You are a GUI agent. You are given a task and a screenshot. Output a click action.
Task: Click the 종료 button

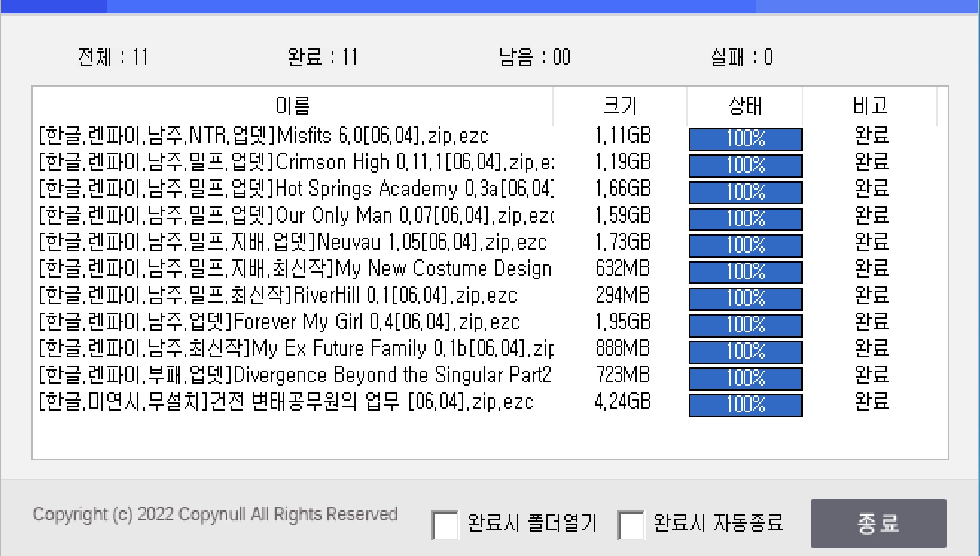878,523
